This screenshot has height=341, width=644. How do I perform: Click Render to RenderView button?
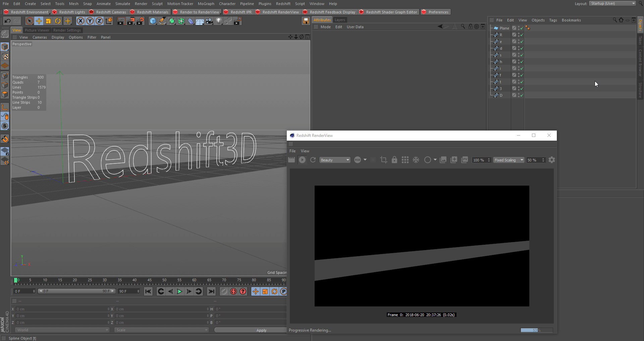point(196,12)
